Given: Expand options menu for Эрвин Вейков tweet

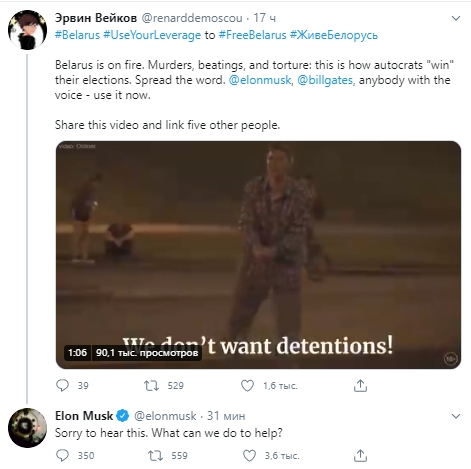Looking at the screenshot, I should tap(455, 18).
